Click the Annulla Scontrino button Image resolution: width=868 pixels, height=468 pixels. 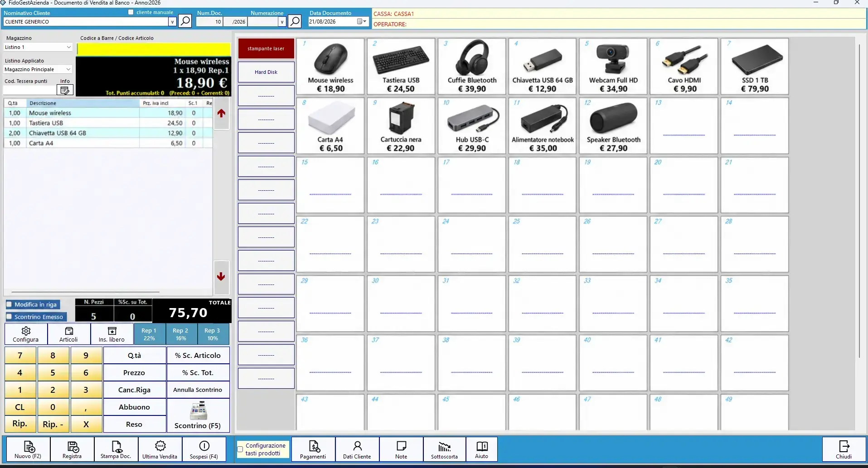(x=198, y=390)
